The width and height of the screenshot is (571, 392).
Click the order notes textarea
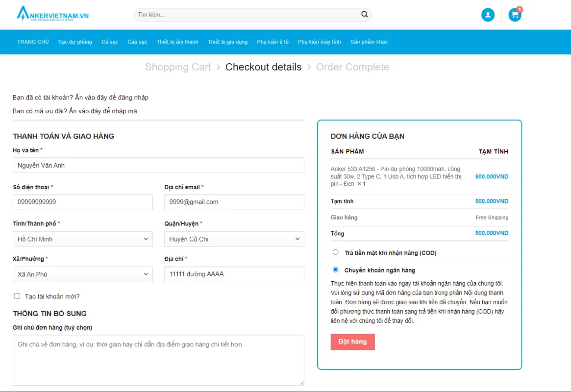(x=158, y=360)
